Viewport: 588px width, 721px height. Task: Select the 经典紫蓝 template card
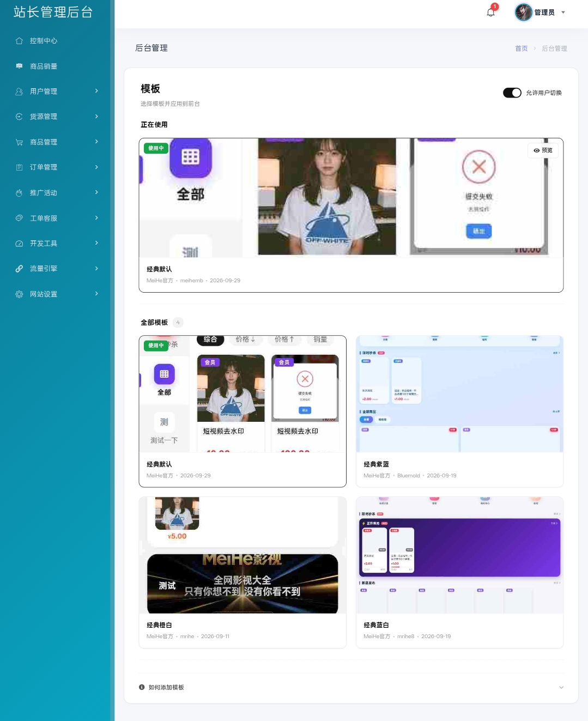click(x=459, y=411)
